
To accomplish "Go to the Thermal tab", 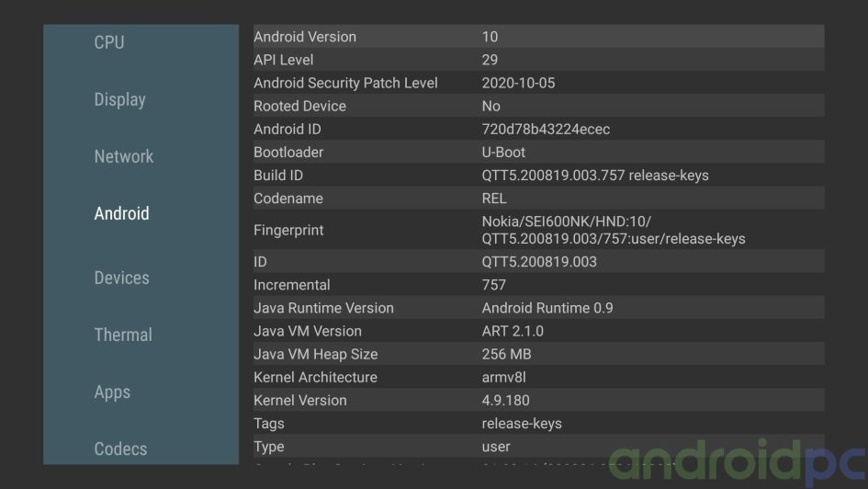I will coord(123,335).
